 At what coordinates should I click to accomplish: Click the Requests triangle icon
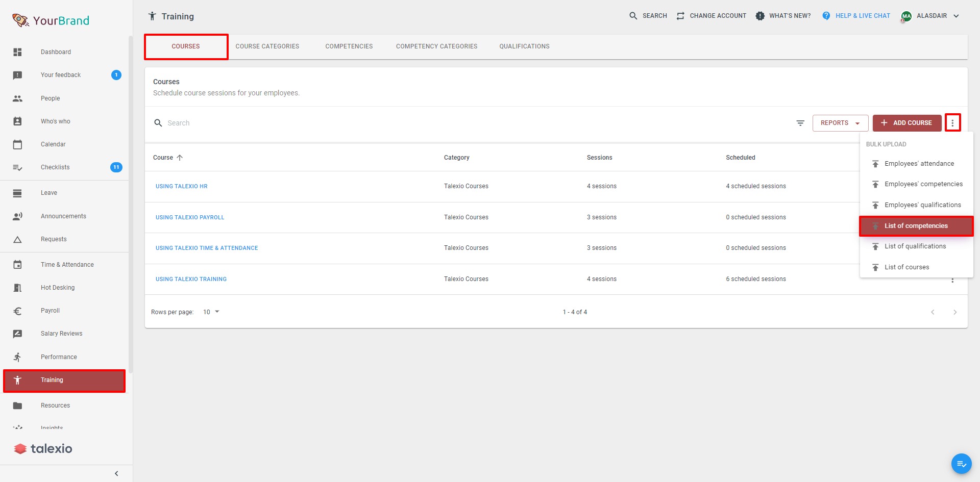17,239
